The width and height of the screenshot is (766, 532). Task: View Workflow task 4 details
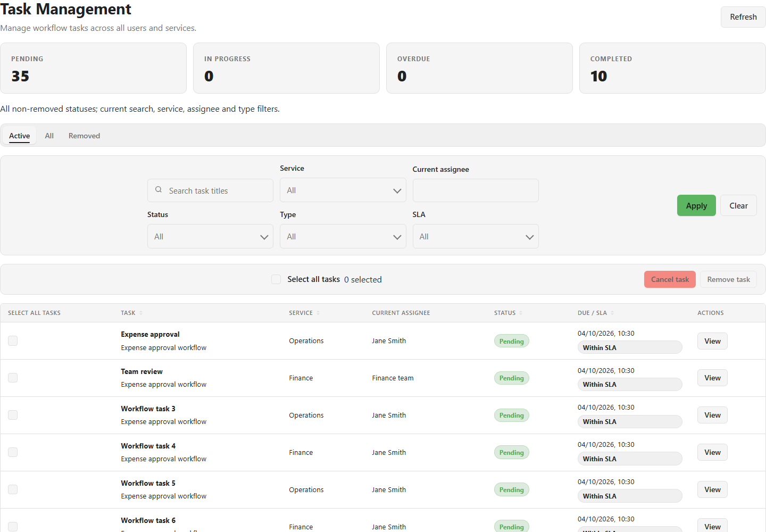click(x=712, y=452)
